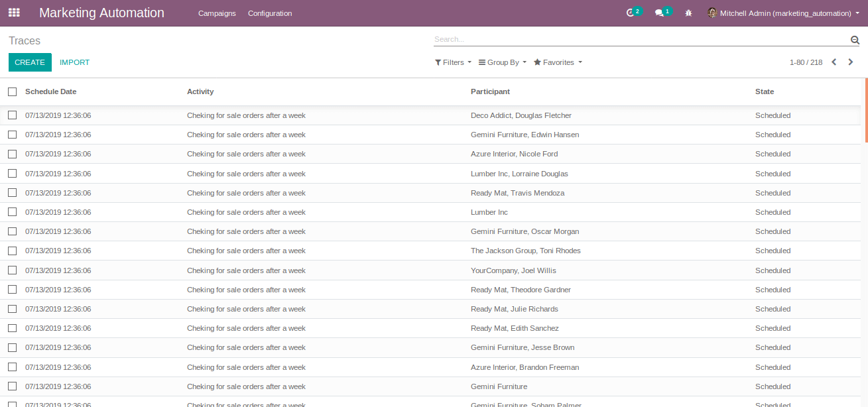
Task: Click Mitchell Admin avatar picture
Action: click(712, 13)
